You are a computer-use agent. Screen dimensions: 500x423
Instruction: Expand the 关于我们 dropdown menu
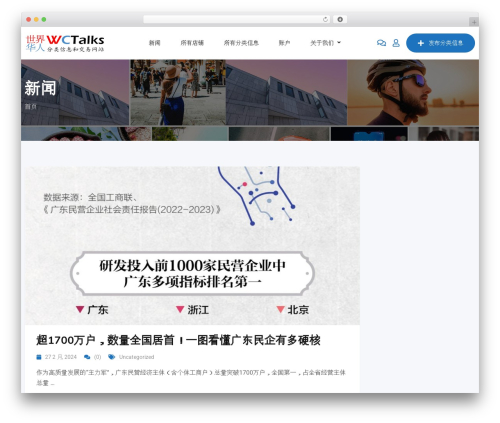(325, 43)
